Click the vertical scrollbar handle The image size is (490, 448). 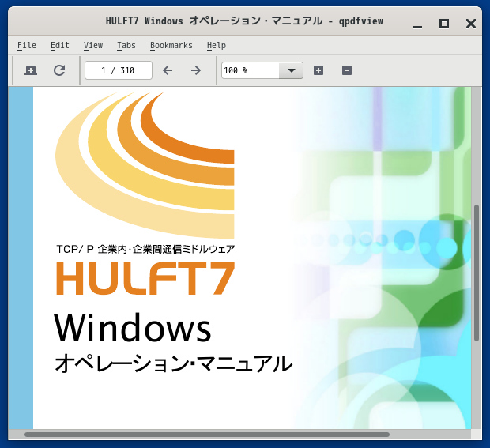tap(477, 273)
